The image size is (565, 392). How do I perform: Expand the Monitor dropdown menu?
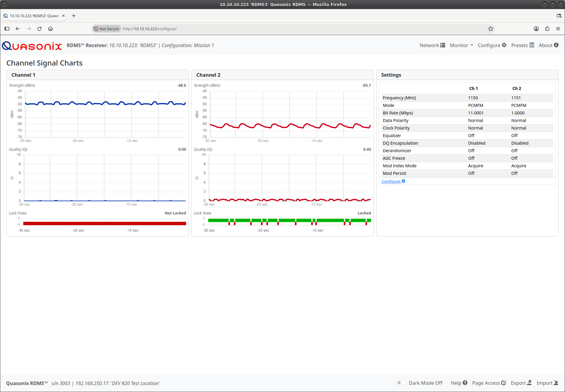pyautogui.click(x=461, y=45)
